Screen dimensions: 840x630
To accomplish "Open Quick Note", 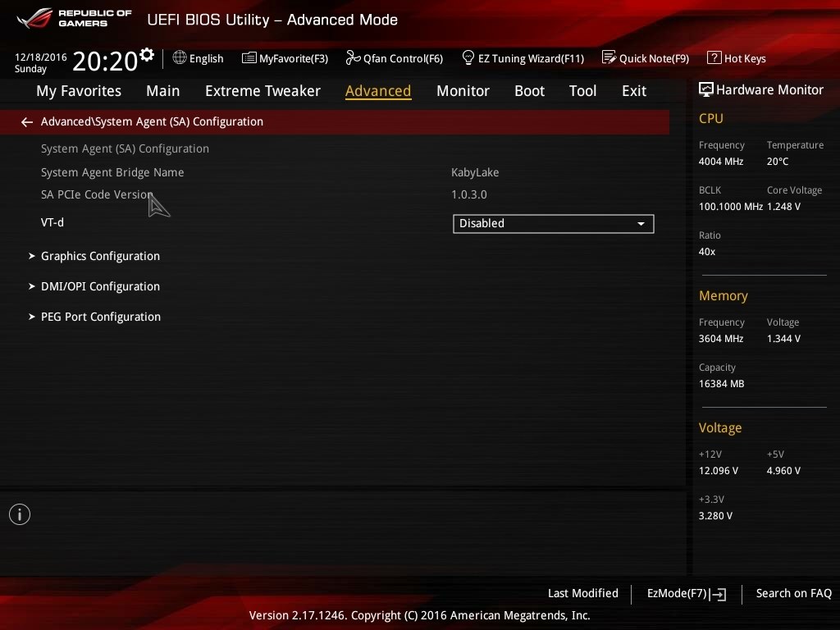I will tap(646, 58).
